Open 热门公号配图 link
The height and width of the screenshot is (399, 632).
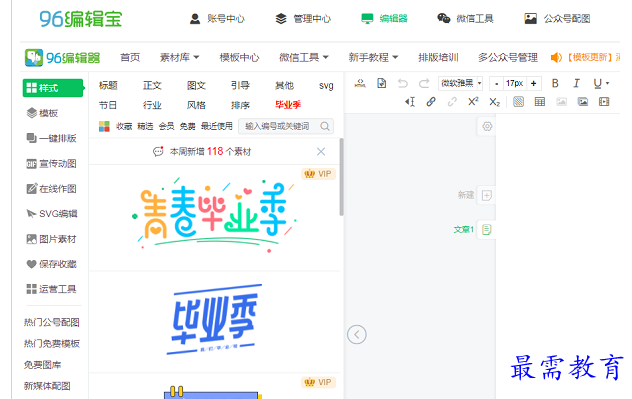(x=52, y=322)
